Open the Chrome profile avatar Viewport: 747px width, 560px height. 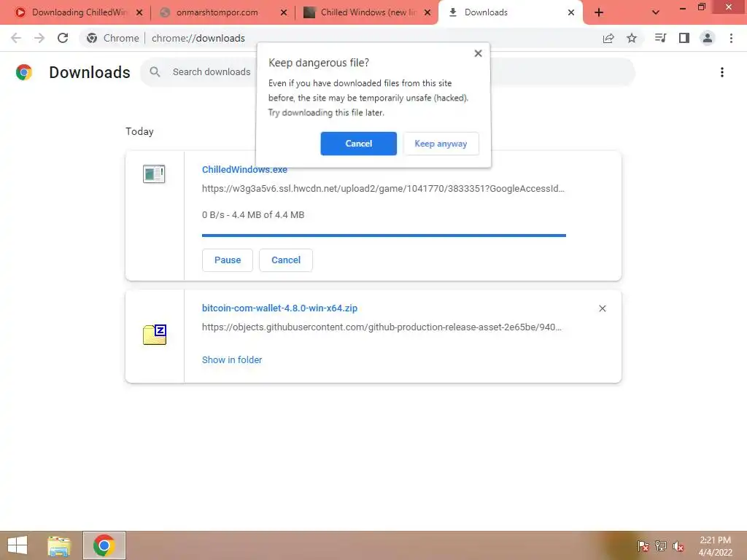point(708,38)
